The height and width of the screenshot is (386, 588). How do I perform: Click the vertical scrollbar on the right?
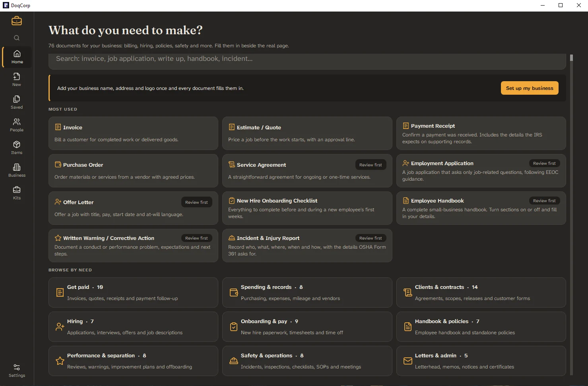pyautogui.click(x=571, y=215)
